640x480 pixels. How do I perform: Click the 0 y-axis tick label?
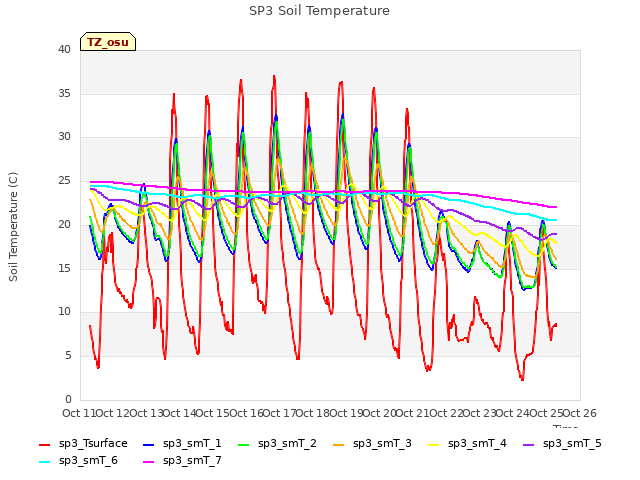68,399
